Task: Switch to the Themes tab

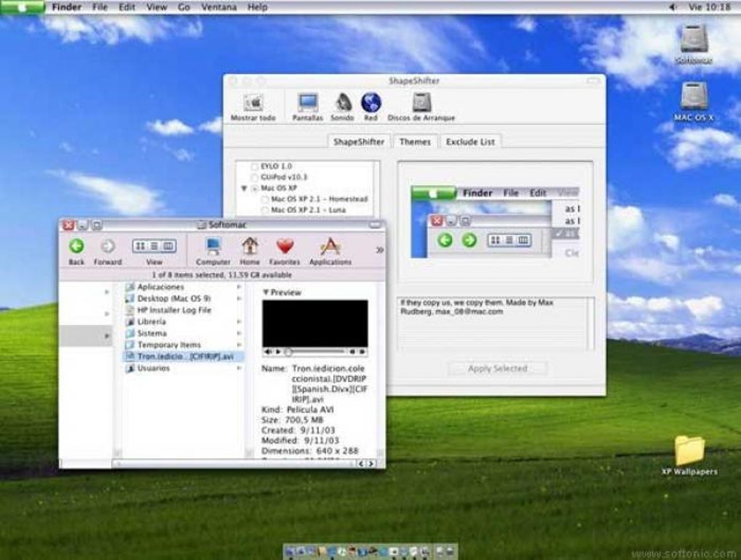Action: point(415,142)
